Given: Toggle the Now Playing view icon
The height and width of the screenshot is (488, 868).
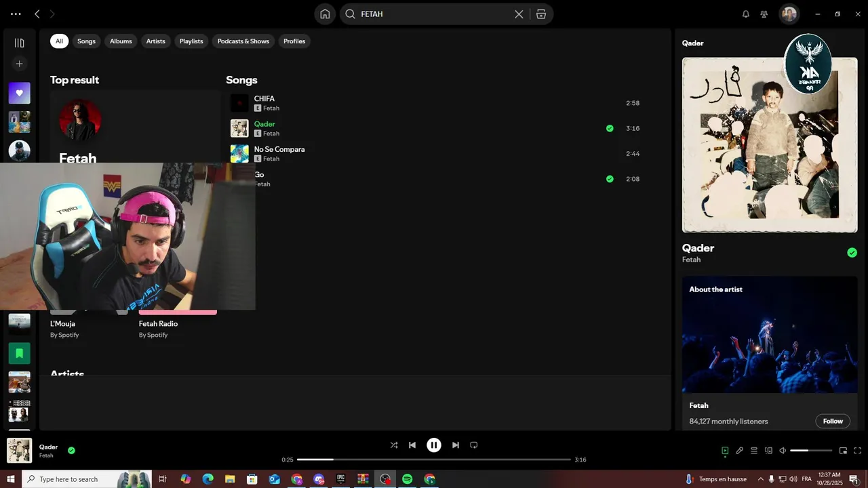Looking at the screenshot, I should click(725, 451).
